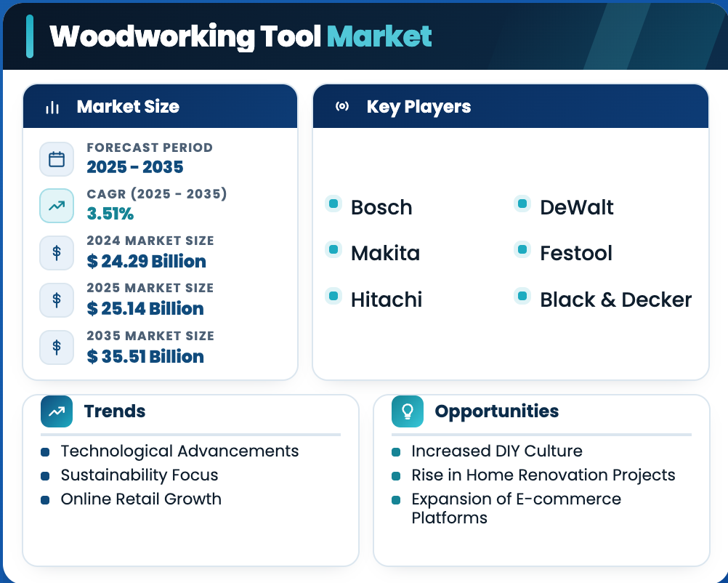Screen dimensions: 728x583
Task: Click the Online Retail Growth trend item
Action: point(141,499)
